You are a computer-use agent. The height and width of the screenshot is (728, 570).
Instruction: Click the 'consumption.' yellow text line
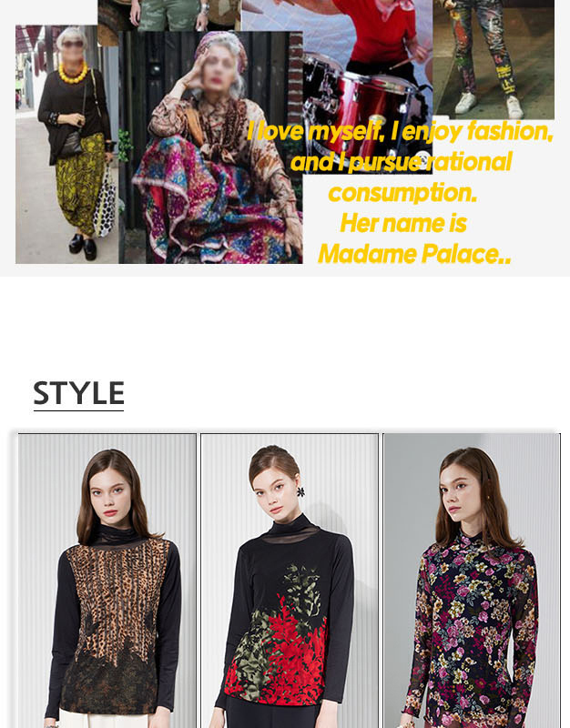[402, 193]
